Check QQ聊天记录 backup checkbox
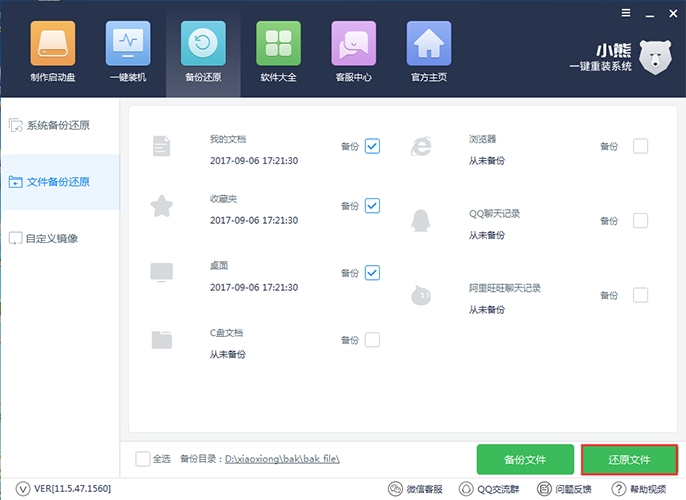Screen dimensions: 686x500 tap(640, 220)
